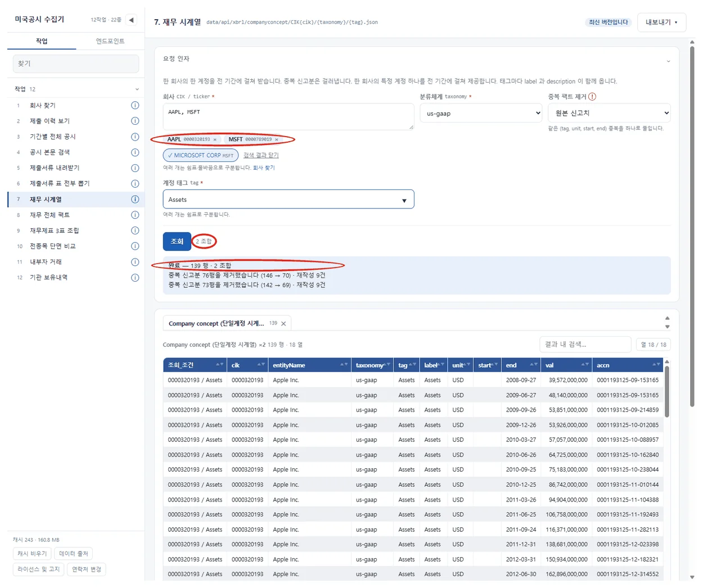This screenshot has width=703, height=588.
Task: Open info icon for 회사 찾기
Action: (x=135, y=106)
